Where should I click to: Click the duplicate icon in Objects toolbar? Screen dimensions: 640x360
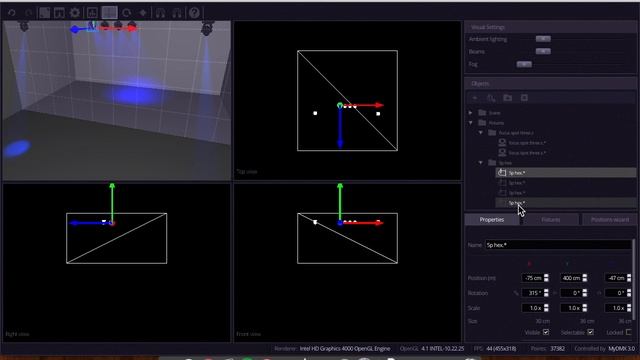pos(491,98)
